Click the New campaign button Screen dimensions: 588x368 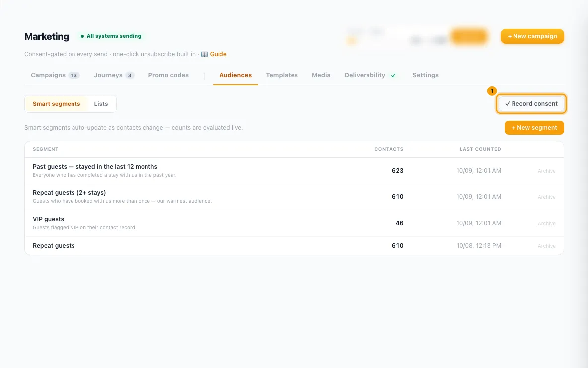pyautogui.click(x=532, y=36)
